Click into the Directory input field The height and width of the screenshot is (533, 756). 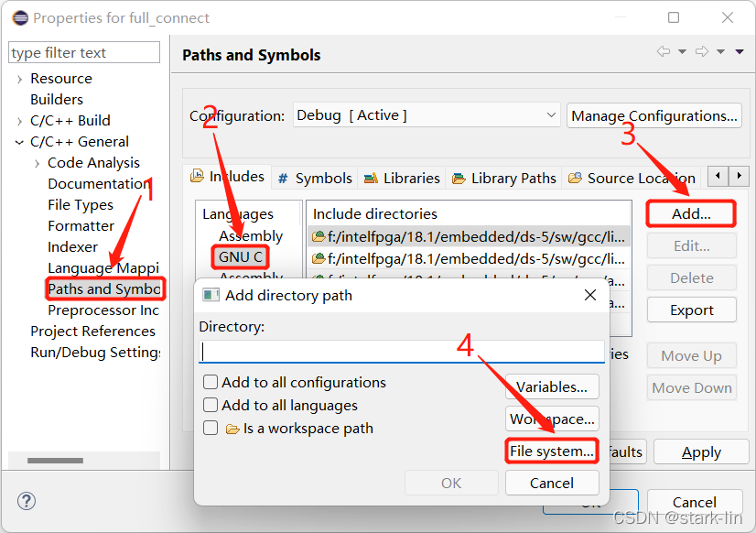tap(401, 351)
